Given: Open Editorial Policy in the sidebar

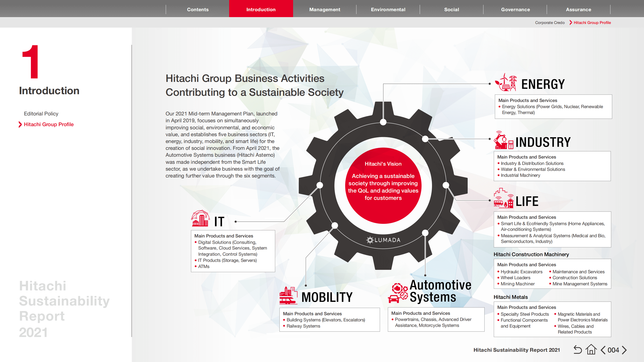Looking at the screenshot, I should 41,114.
